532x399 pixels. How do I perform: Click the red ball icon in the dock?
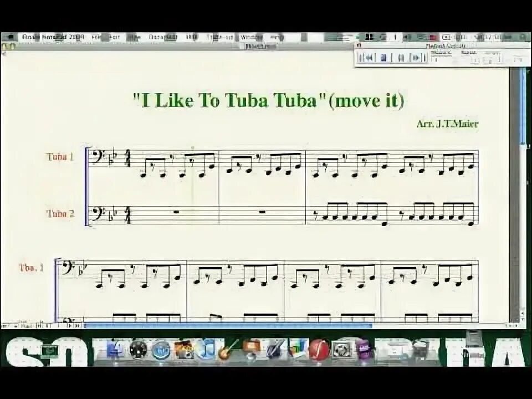coord(318,349)
